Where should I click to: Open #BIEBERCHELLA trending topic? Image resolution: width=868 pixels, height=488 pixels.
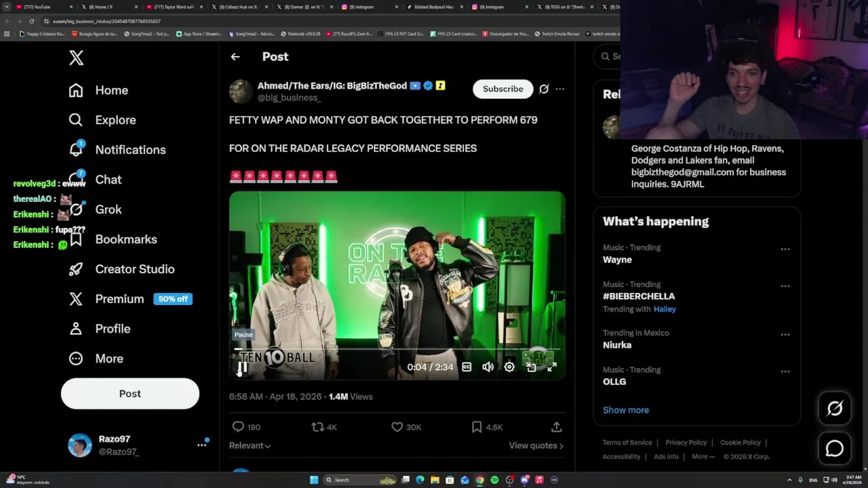point(639,296)
